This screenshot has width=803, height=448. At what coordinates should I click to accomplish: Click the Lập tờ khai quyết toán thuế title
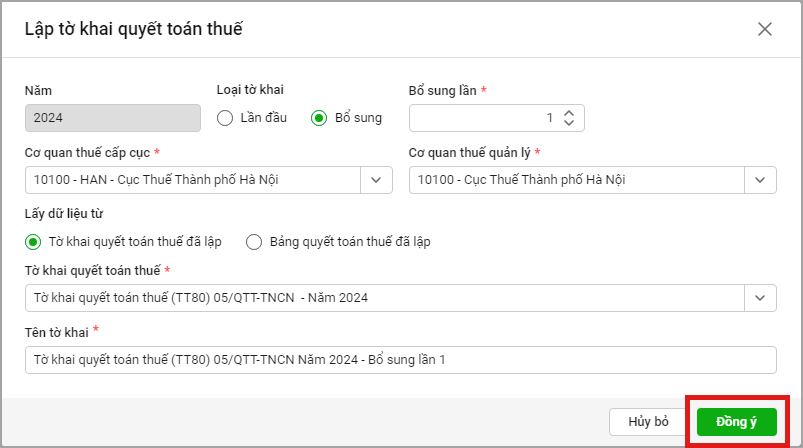point(134,29)
